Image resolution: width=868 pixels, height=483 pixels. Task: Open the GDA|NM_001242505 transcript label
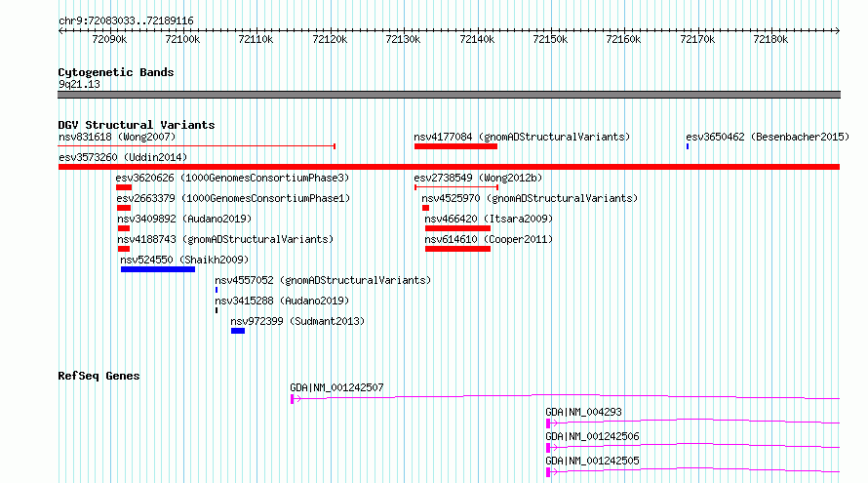point(592,461)
